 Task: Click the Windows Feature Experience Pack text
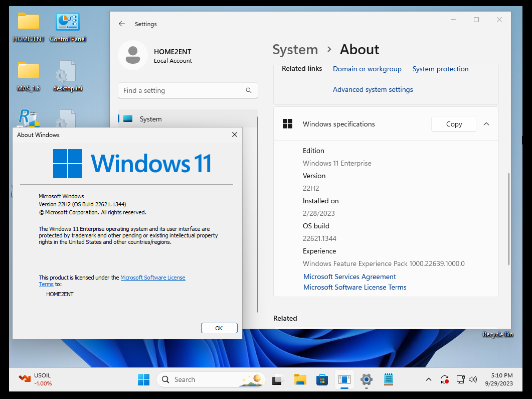click(384, 264)
